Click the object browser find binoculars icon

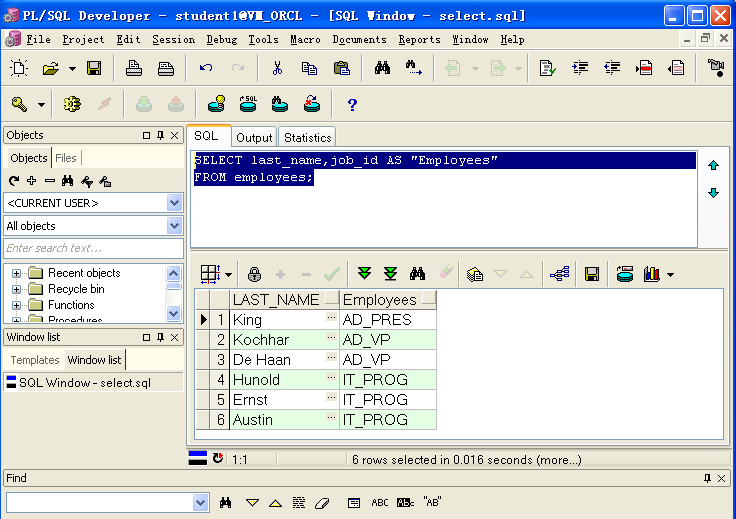click(x=68, y=181)
